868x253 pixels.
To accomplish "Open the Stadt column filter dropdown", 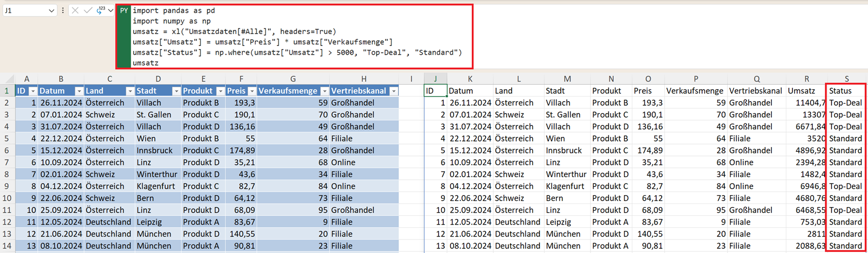I will tap(176, 91).
